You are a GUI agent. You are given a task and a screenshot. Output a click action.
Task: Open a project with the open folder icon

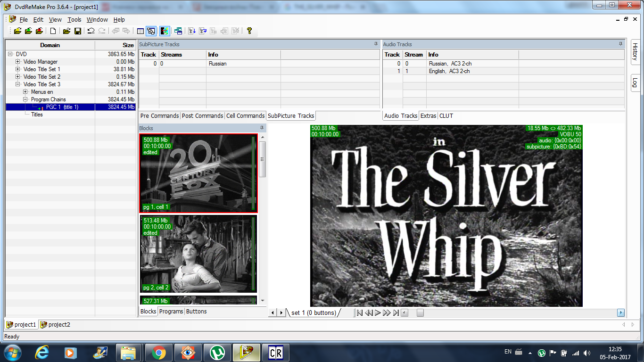[66, 31]
